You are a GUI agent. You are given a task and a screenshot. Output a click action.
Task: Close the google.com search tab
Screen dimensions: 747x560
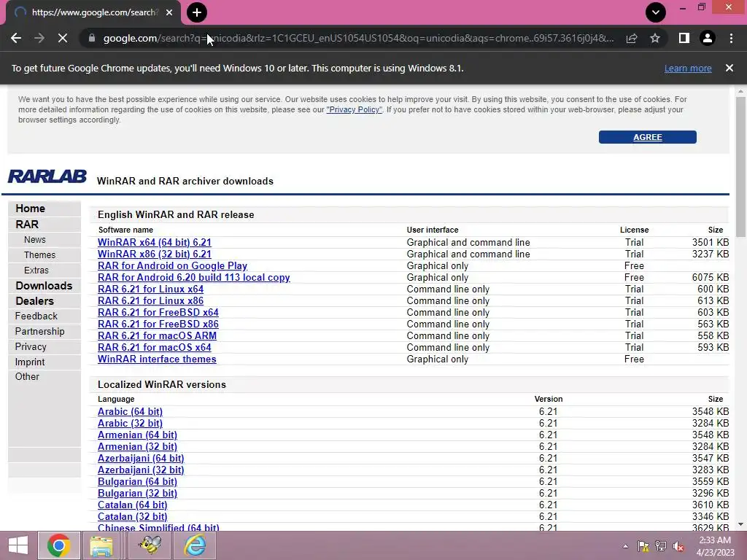click(169, 12)
